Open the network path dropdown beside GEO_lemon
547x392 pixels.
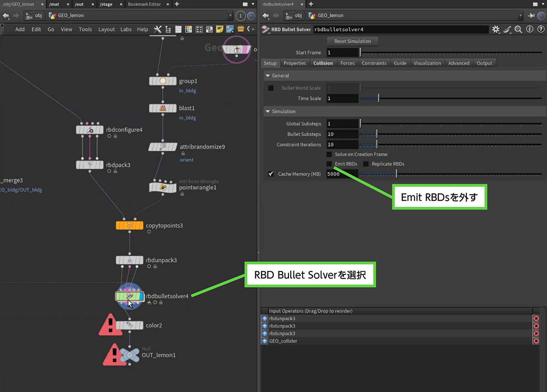(x=231, y=15)
